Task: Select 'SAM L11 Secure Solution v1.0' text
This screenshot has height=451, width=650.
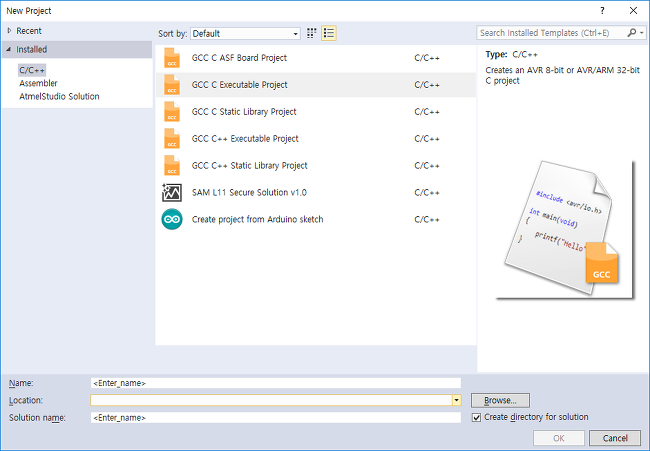Action: tap(249, 192)
